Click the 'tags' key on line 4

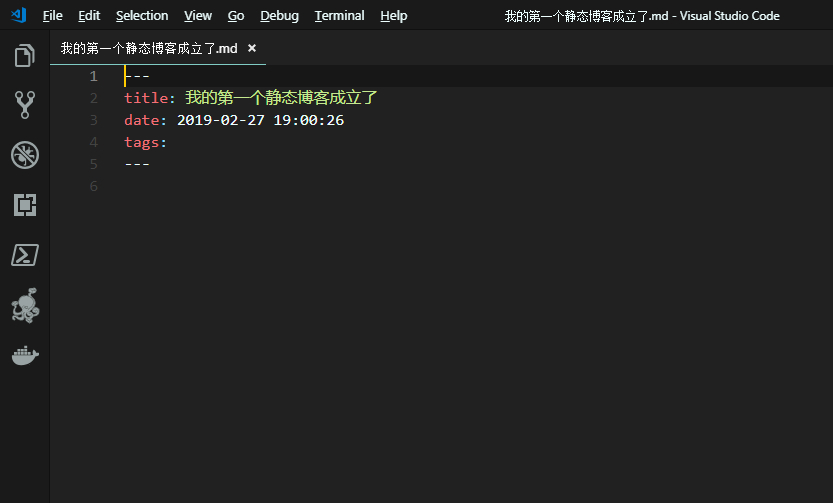(x=141, y=142)
